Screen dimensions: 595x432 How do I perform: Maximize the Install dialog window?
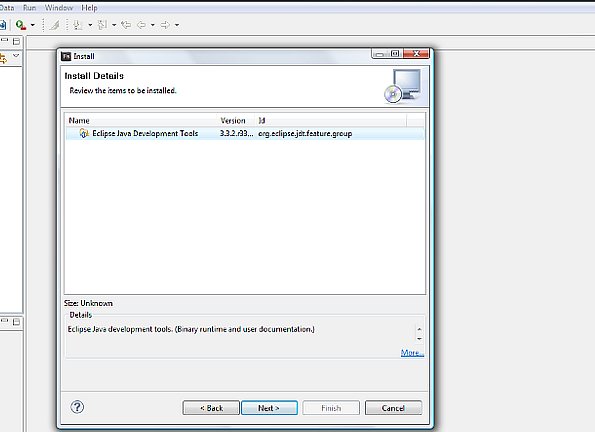[395, 54]
